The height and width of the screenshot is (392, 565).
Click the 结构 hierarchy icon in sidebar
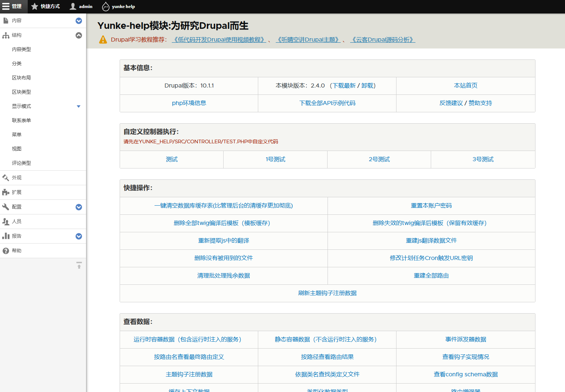(6, 35)
